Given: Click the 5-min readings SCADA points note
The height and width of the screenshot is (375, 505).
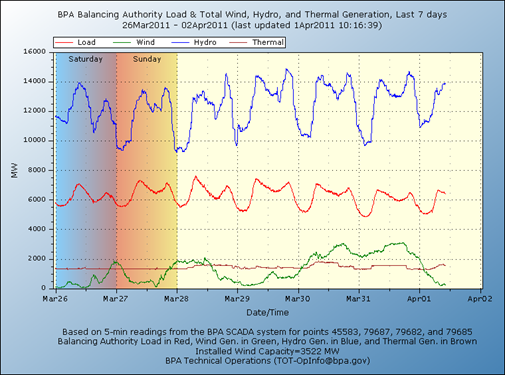Looking at the screenshot, I should [267, 332].
